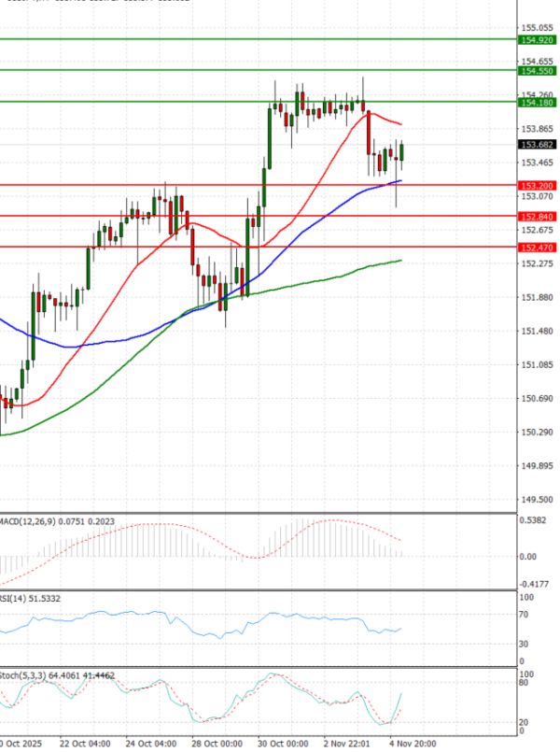560x752 pixels.
Task: Select the 153.200 red support label
Action: coord(537,186)
